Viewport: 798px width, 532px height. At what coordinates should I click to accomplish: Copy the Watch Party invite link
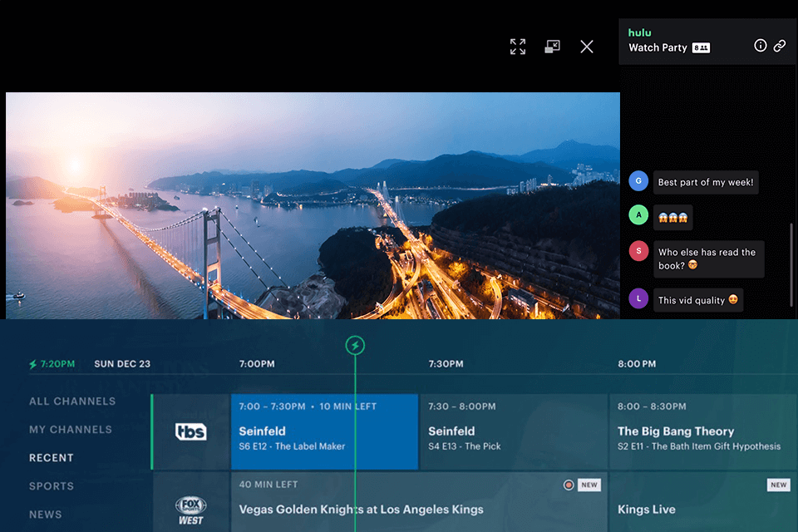[x=780, y=46]
